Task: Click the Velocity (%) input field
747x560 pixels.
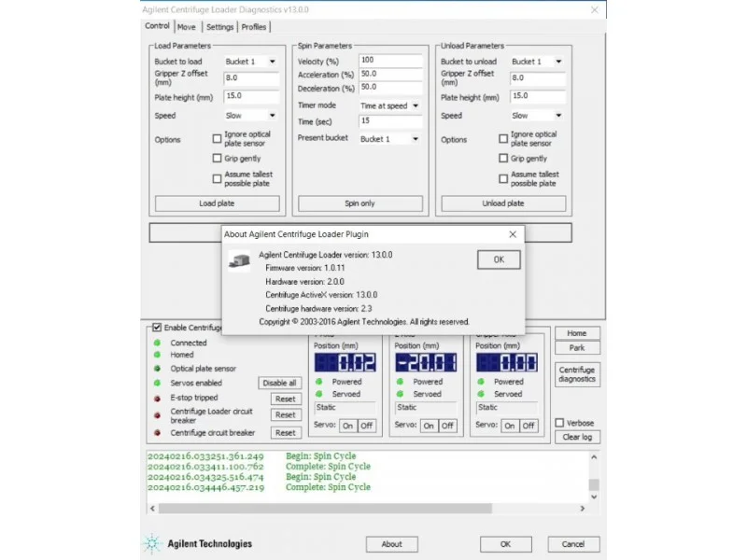Action: (x=390, y=61)
